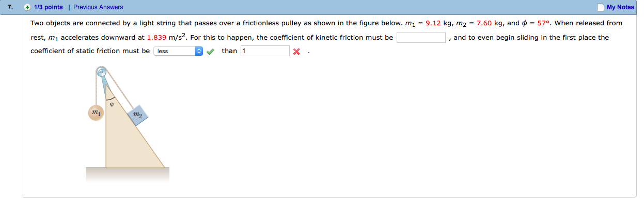Viewport: 644px width, 213px height.
Task: Click the gray ground beneath the incline
Action: (x=127, y=174)
